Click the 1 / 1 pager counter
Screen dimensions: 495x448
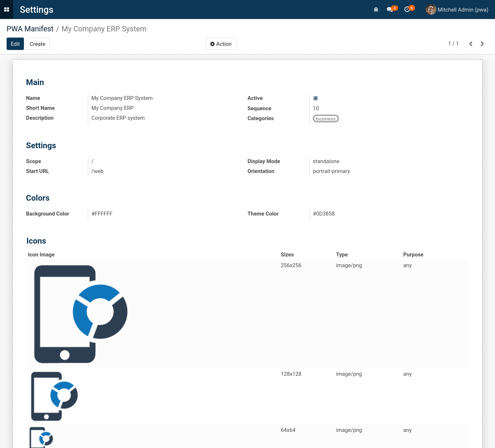tap(453, 44)
